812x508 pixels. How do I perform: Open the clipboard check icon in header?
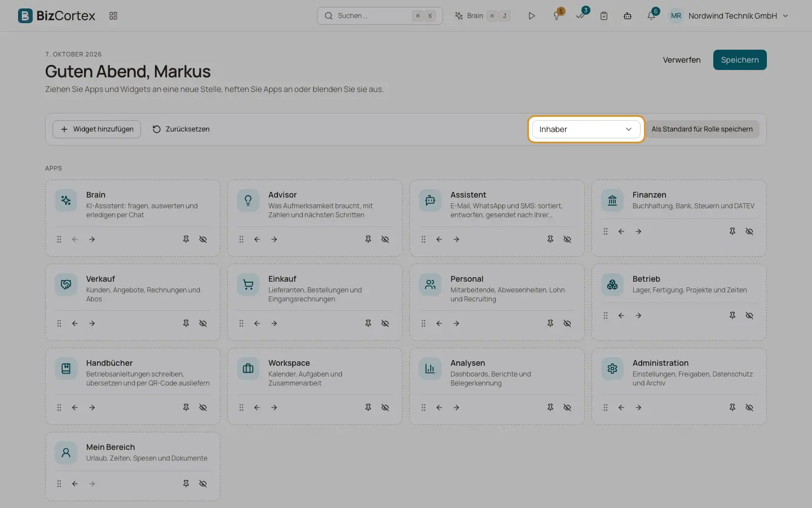click(x=604, y=16)
